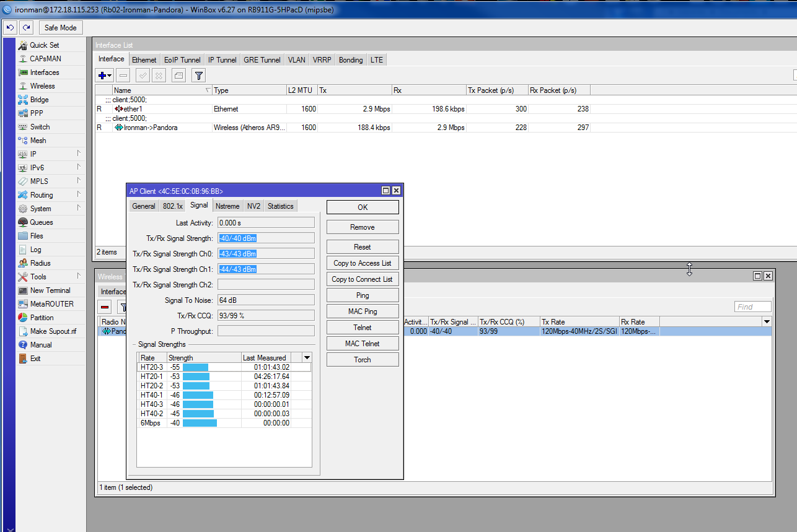This screenshot has height=532, width=797.
Task: Switch to the EoIP Tunnel tab
Action: click(182, 60)
